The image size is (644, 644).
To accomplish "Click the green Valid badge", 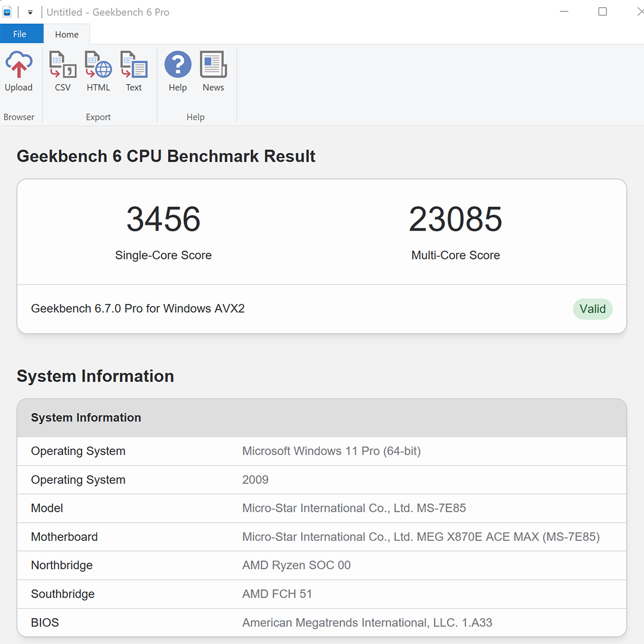I will [592, 309].
